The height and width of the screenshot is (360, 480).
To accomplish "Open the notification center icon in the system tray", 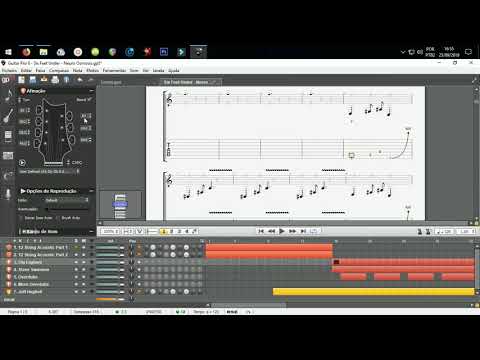I will 468,52.
